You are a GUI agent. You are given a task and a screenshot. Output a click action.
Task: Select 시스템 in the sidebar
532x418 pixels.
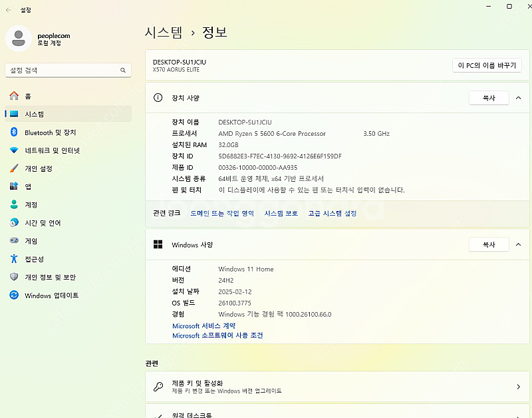[x=68, y=114]
